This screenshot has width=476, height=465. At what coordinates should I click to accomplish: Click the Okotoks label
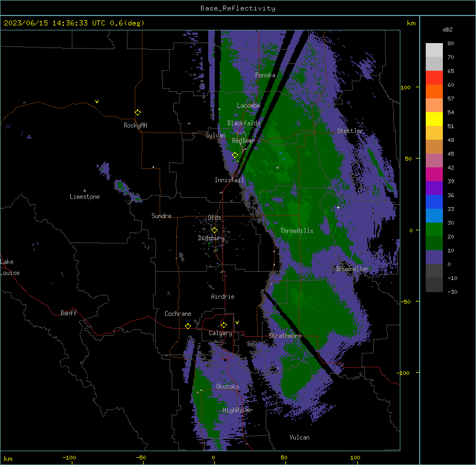click(x=228, y=387)
